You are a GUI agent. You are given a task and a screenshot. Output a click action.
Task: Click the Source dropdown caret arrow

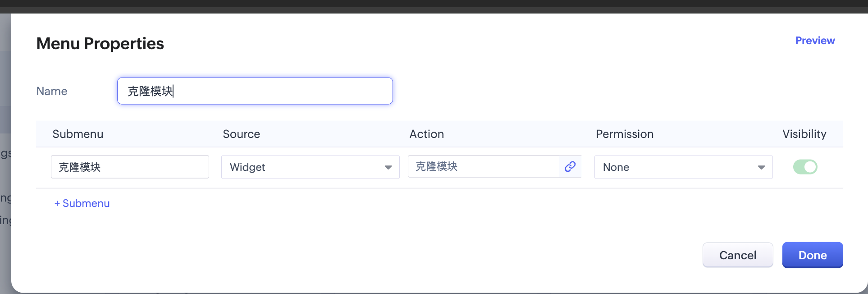(x=388, y=167)
